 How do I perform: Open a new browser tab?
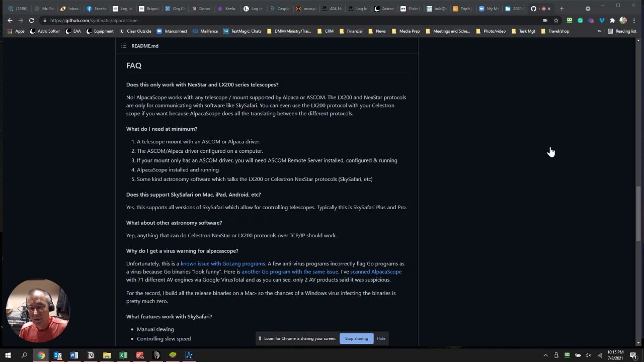point(562,9)
